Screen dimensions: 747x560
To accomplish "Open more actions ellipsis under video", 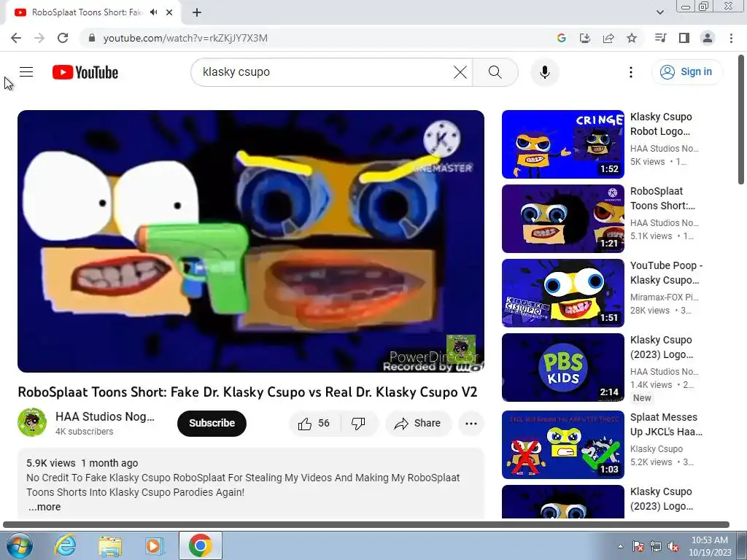I will (471, 424).
